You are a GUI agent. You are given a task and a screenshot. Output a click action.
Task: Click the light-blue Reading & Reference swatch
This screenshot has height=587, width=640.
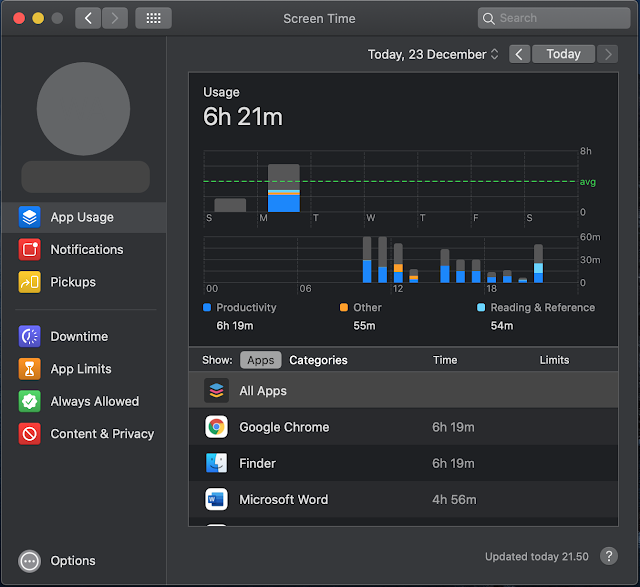[481, 307]
